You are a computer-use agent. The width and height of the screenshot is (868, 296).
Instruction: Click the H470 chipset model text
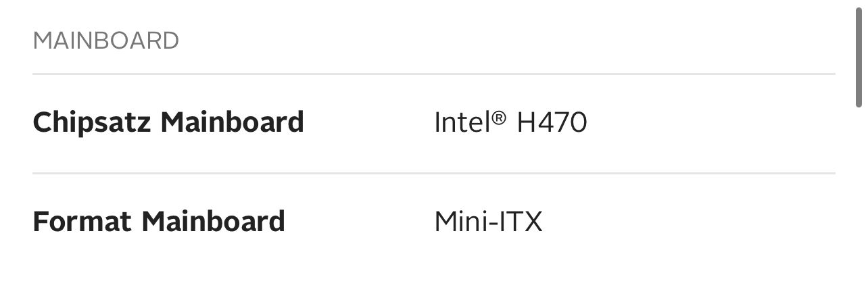point(552,123)
